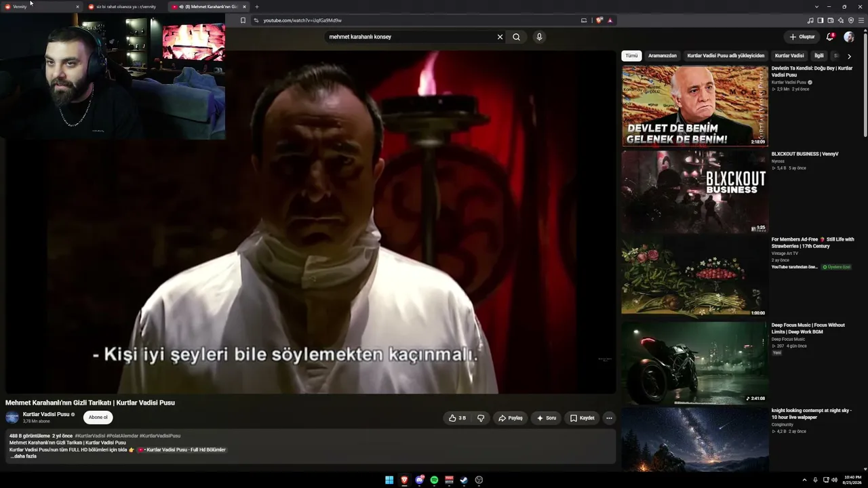Open the browser hamburger menu

click(861, 20)
